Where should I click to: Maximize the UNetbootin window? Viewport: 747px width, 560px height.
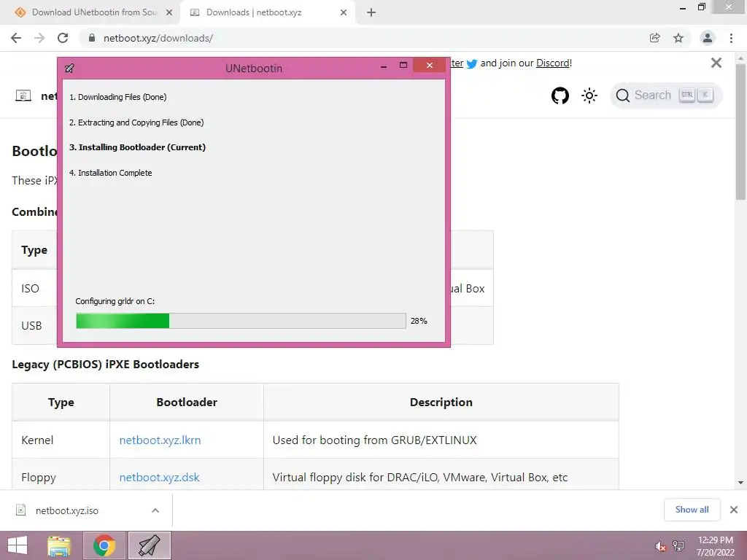(403, 65)
